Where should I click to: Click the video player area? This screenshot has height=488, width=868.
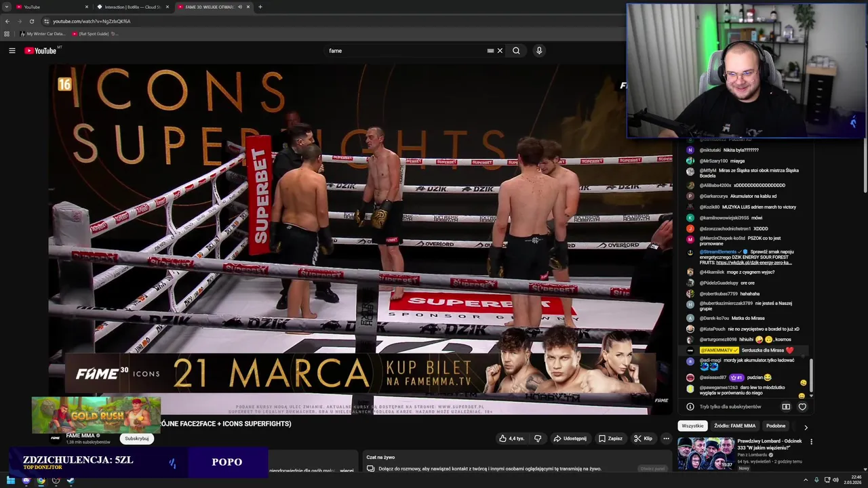(360, 239)
